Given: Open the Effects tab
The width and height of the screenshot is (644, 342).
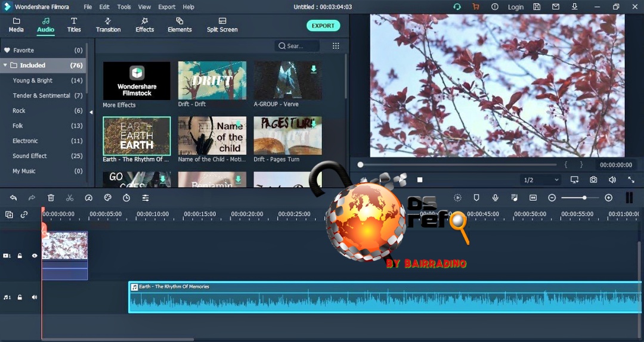Looking at the screenshot, I should coord(144,25).
